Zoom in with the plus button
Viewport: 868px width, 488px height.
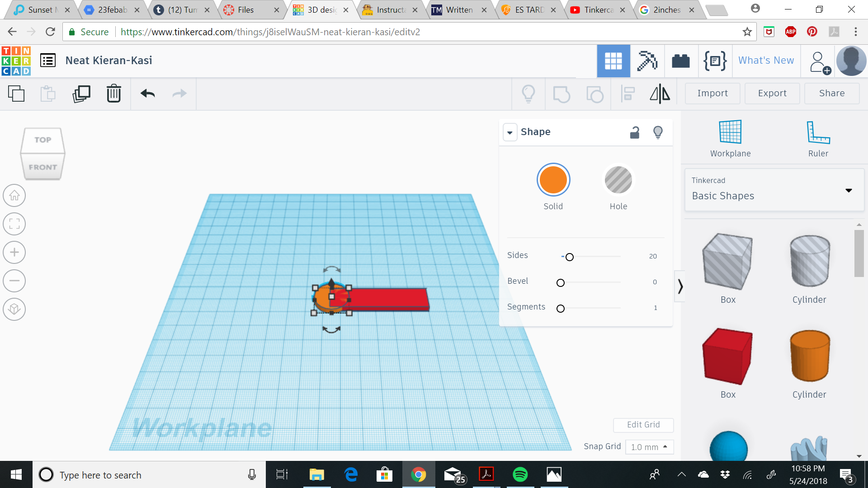point(14,252)
